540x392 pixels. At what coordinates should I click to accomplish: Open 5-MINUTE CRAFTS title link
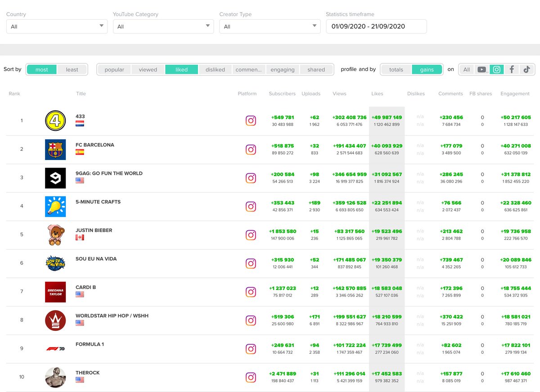pyautogui.click(x=98, y=202)
